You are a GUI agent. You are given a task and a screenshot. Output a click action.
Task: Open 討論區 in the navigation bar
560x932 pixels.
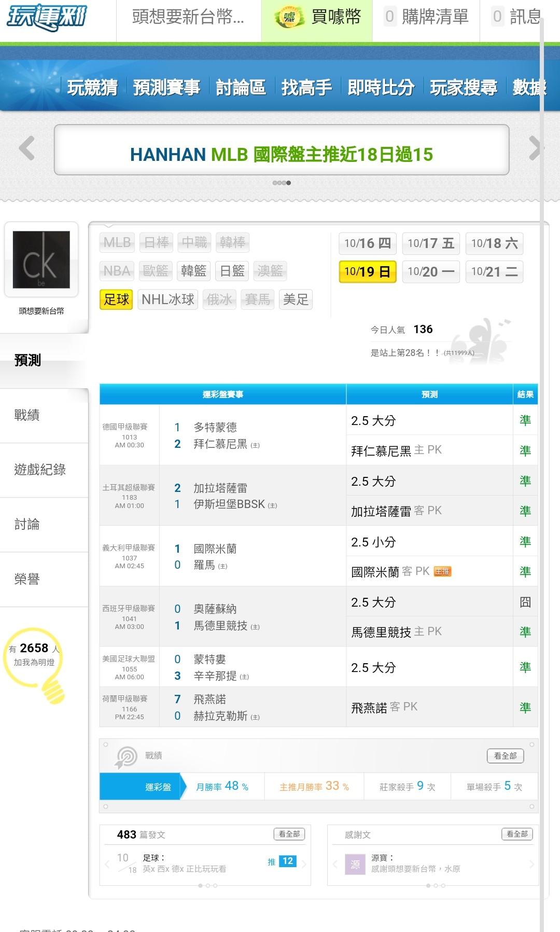tap(241, 87)
